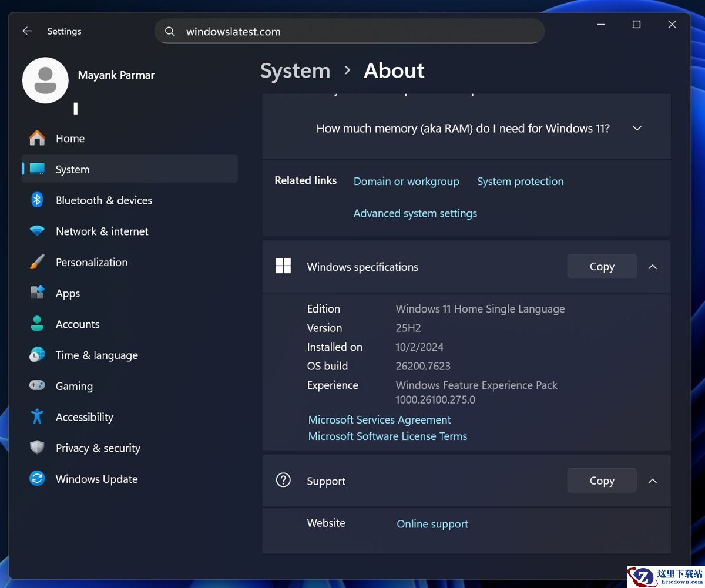Switch to Time & language settings
The height and width of the screenshot is (588, 705).
(x=96, y=355)
